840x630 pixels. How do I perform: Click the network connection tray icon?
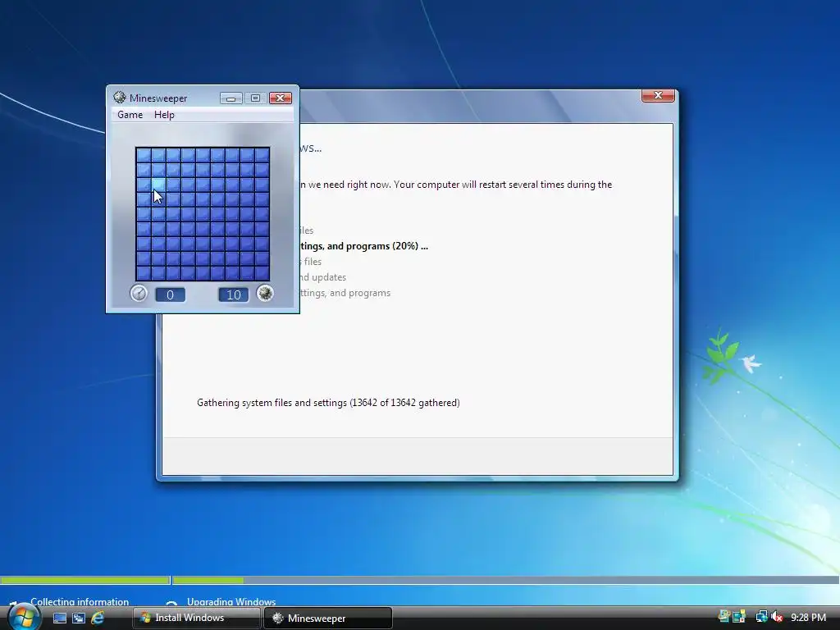(762, 617)
